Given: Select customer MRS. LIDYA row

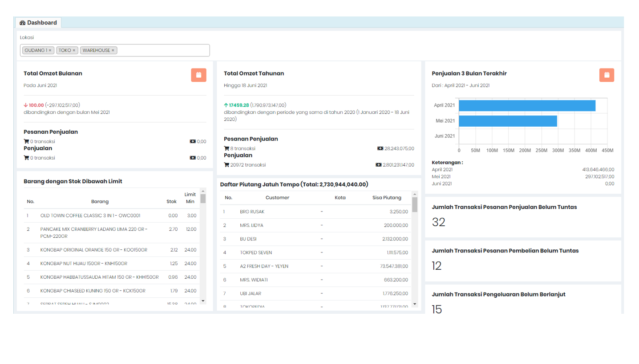Looking at the screenshot, I should click(251, 225).
